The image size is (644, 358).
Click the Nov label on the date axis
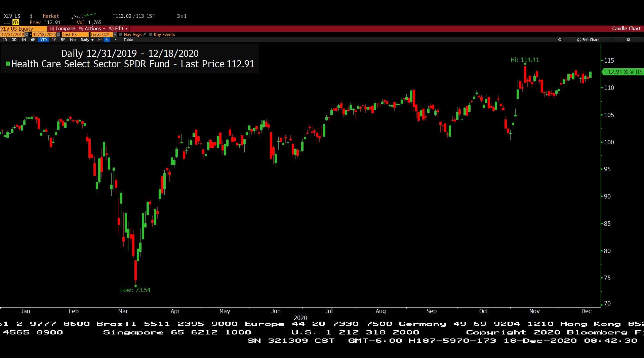[x=534, y=311]
